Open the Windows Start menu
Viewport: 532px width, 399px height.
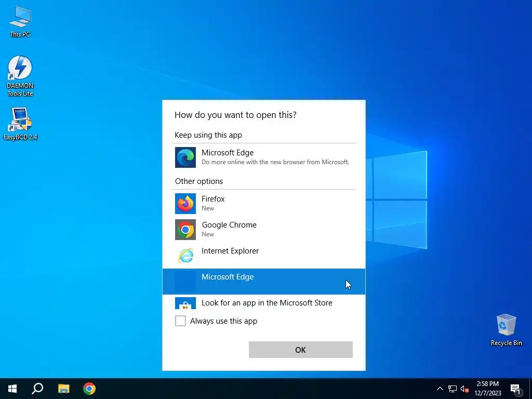[12, 389]
